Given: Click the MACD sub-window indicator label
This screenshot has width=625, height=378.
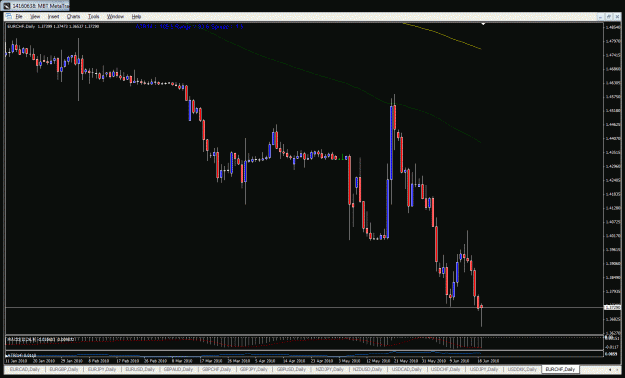Looking at the screenshot, I should (39, 339).
